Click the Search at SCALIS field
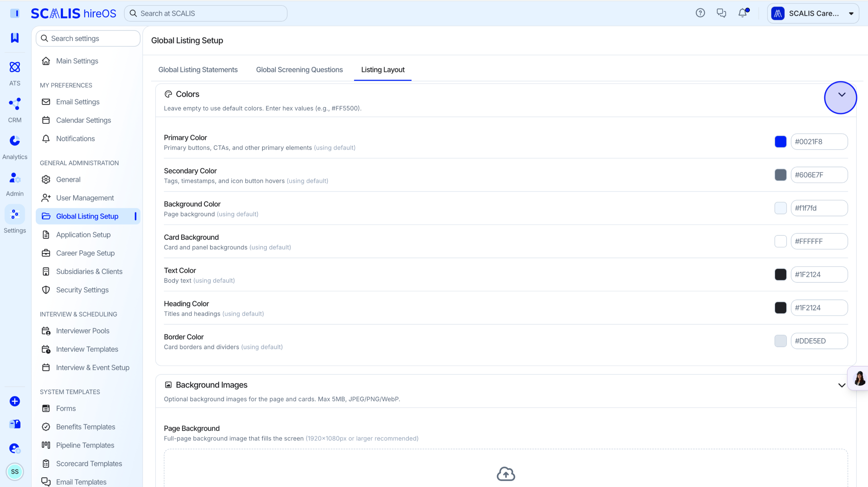The image size is (868, 487). click(x=206, y=13)
